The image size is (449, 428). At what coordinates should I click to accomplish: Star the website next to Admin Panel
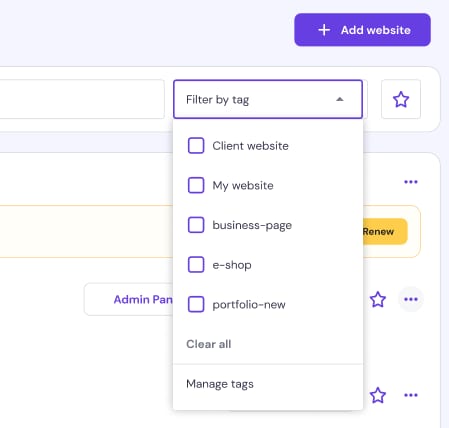(378, 299)
